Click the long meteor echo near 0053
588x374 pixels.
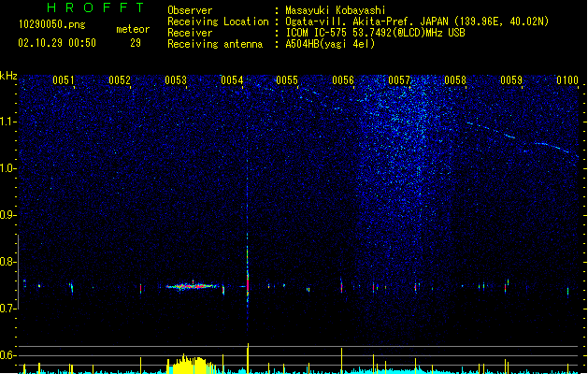pyautogui.click(x=193, y=286)
